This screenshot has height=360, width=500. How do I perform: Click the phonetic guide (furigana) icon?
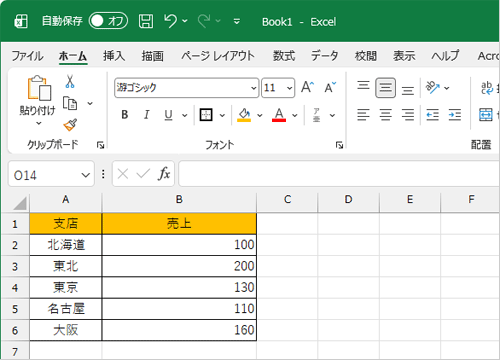click(317, 115)
